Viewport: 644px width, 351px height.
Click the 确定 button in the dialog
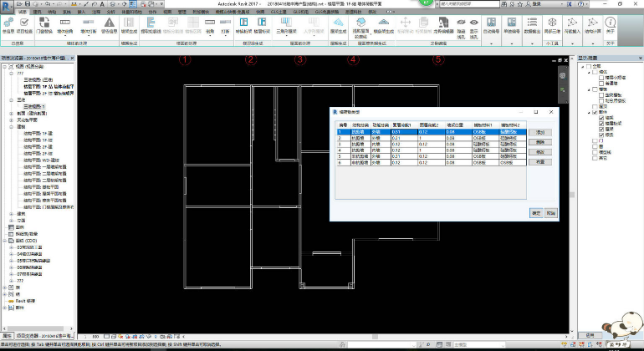click(x=536, y=213)
